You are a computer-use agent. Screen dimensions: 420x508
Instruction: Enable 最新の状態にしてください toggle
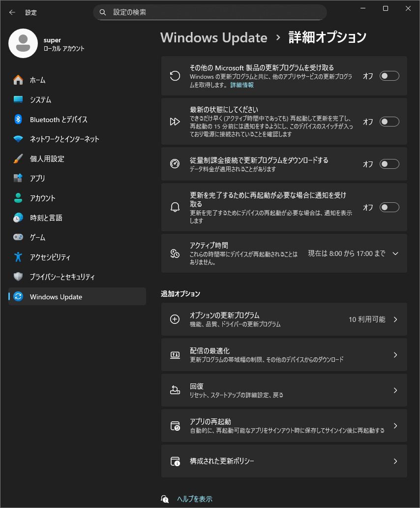(389, 122)
